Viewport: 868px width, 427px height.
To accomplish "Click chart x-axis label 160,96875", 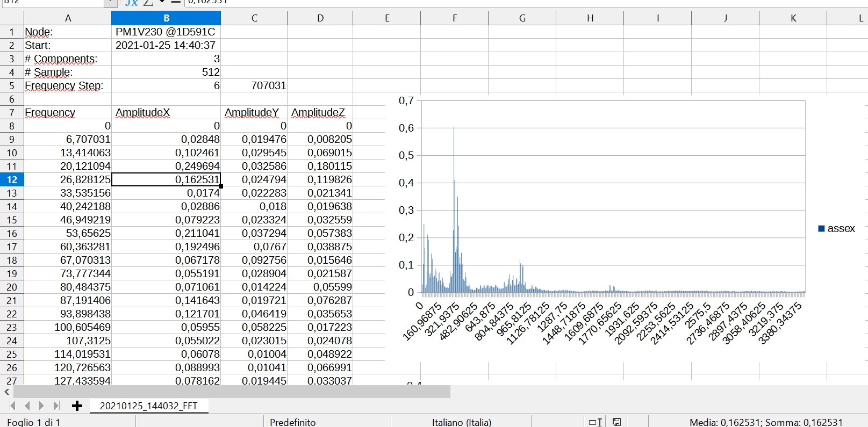I will (x=422, y=322).
